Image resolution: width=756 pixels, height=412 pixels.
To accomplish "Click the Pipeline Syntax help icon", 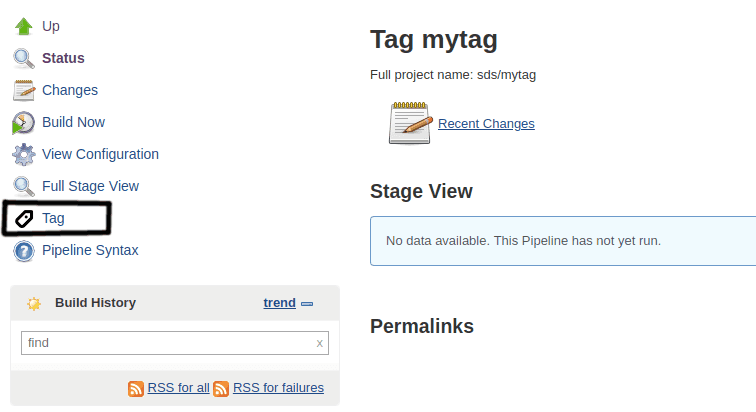I will click(23, 251).
